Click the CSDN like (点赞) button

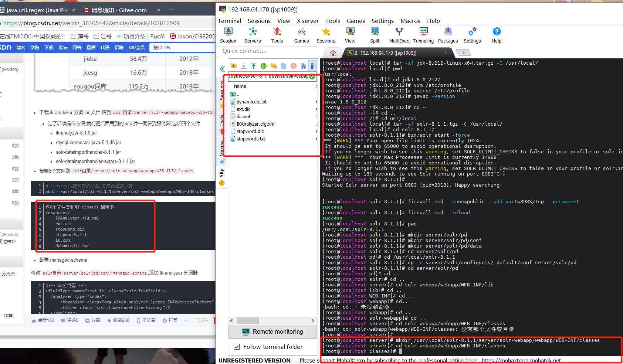[x=43, y=320]
